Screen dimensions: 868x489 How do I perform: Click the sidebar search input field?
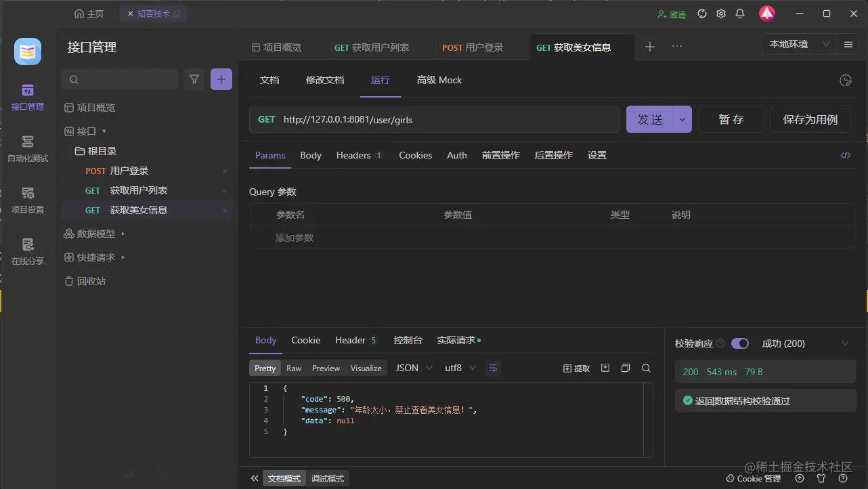point(120,79)
